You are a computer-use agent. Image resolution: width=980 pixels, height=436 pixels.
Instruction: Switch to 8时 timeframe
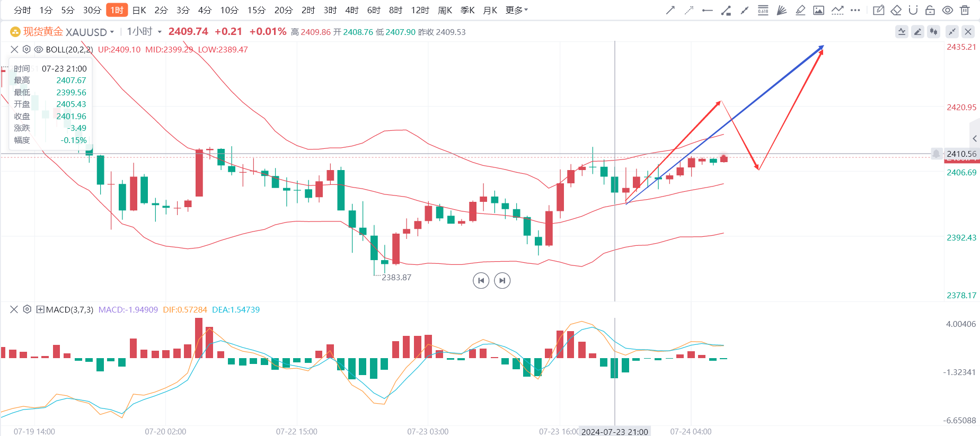pyautogui.click(x=395, y=10)
